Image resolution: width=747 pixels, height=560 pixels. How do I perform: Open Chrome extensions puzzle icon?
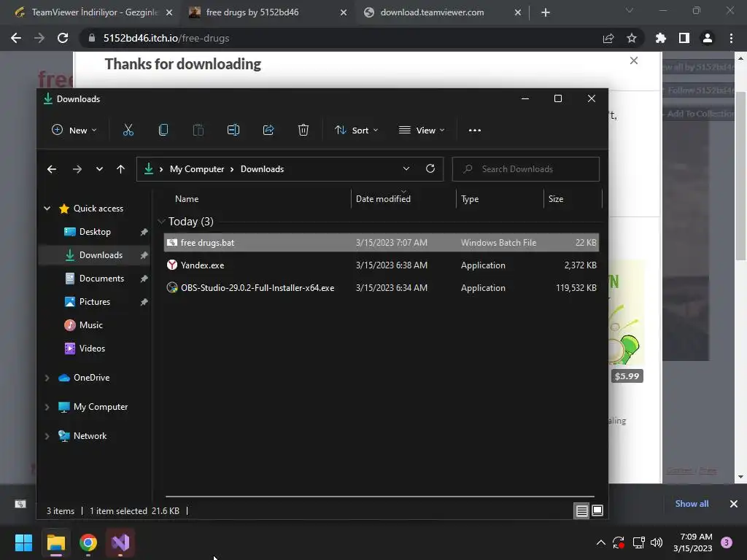coord(661,38)
